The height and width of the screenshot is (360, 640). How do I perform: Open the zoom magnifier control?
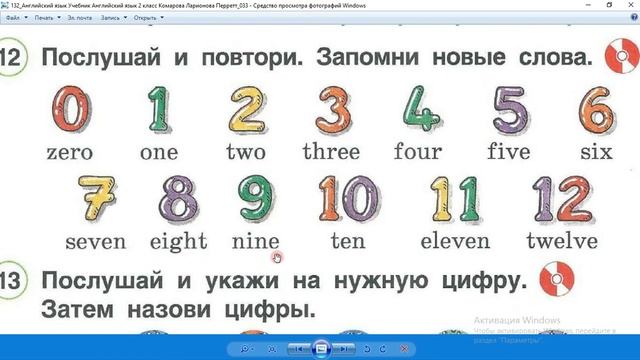click(244, 349)
